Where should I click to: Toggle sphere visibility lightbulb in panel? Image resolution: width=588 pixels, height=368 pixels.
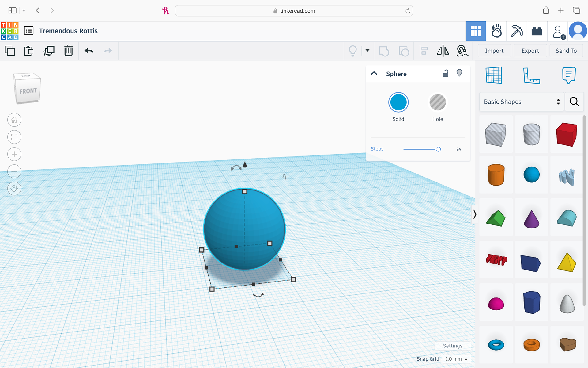coord(459,73)
